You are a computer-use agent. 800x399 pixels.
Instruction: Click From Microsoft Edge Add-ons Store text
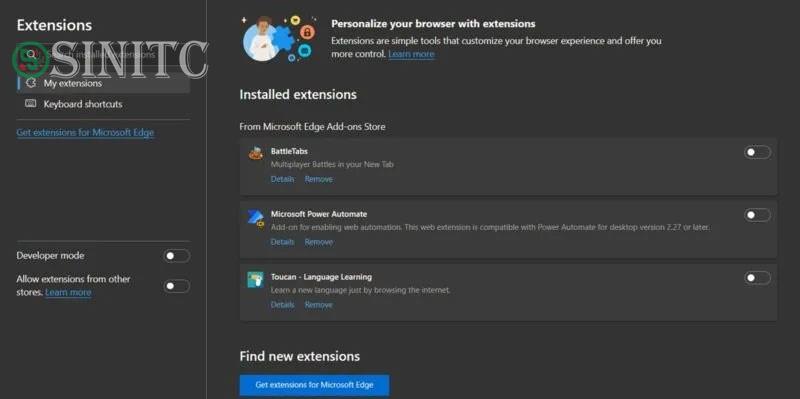(312, 127)
